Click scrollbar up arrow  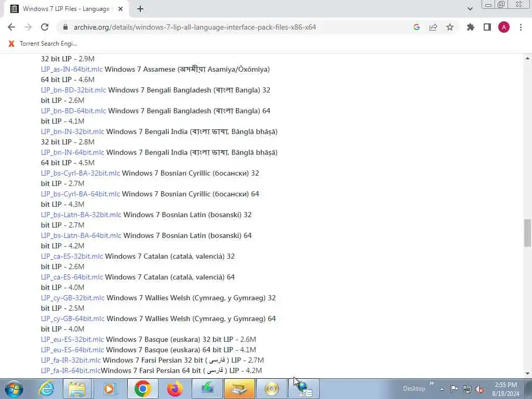(x=527, y=58)
